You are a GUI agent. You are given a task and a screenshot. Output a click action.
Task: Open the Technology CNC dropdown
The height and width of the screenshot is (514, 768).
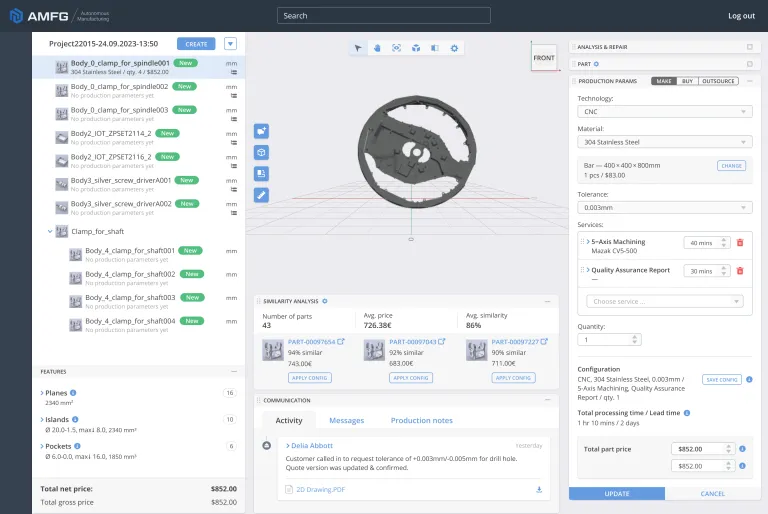[x=665, y=112]
